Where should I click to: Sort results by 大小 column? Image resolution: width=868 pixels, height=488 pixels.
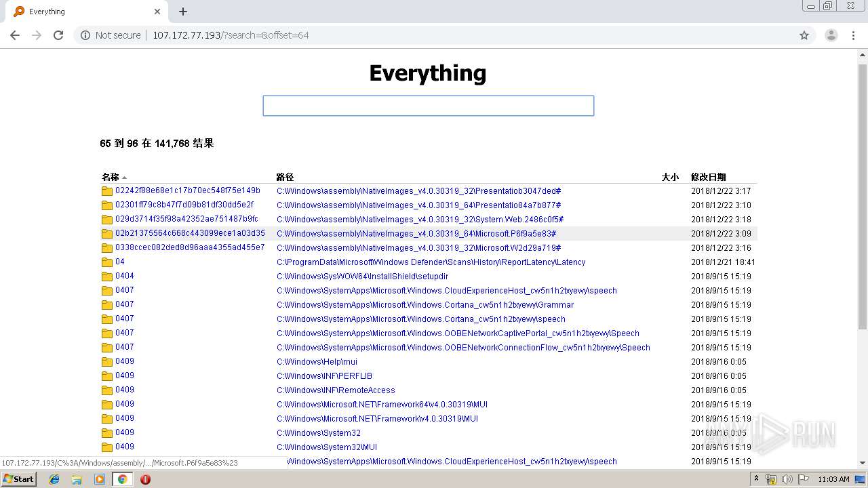670,177
